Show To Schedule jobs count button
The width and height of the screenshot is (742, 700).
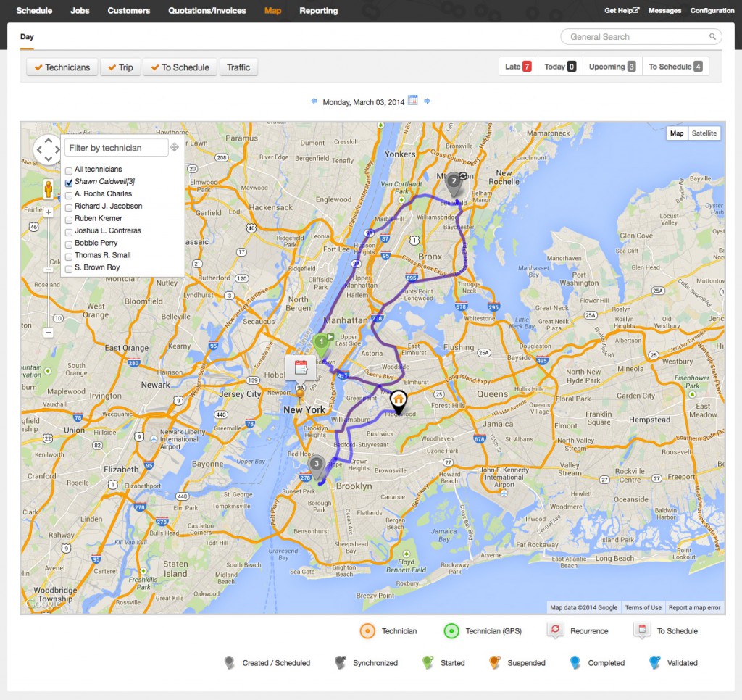675,66
